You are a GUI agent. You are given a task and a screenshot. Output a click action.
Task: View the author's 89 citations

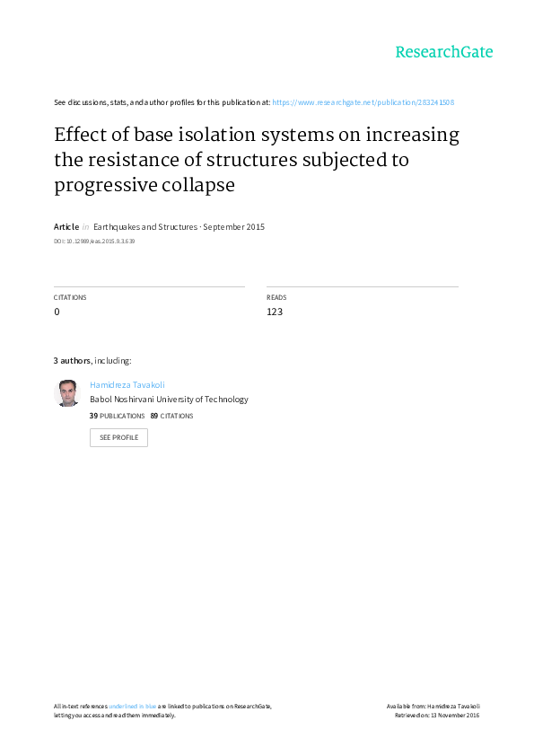[171, 416]
